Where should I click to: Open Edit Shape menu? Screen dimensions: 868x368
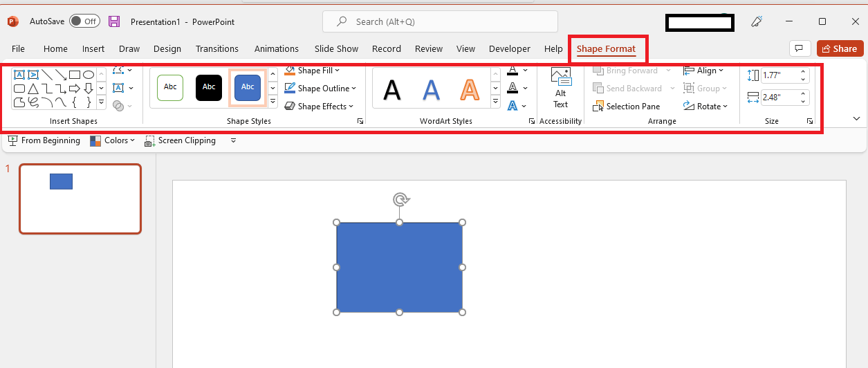pos(122,71)
